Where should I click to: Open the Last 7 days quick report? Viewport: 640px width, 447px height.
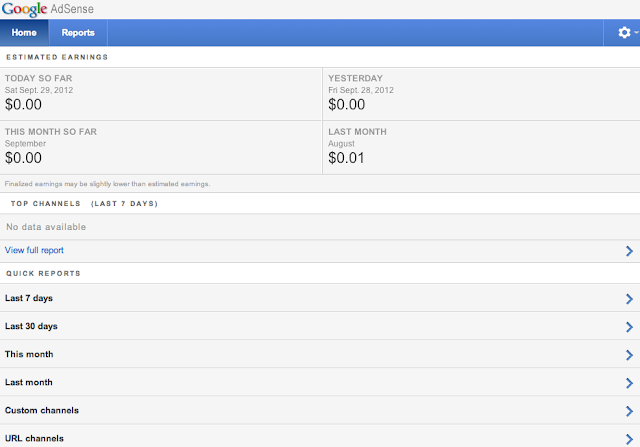[x=29, y=298]
